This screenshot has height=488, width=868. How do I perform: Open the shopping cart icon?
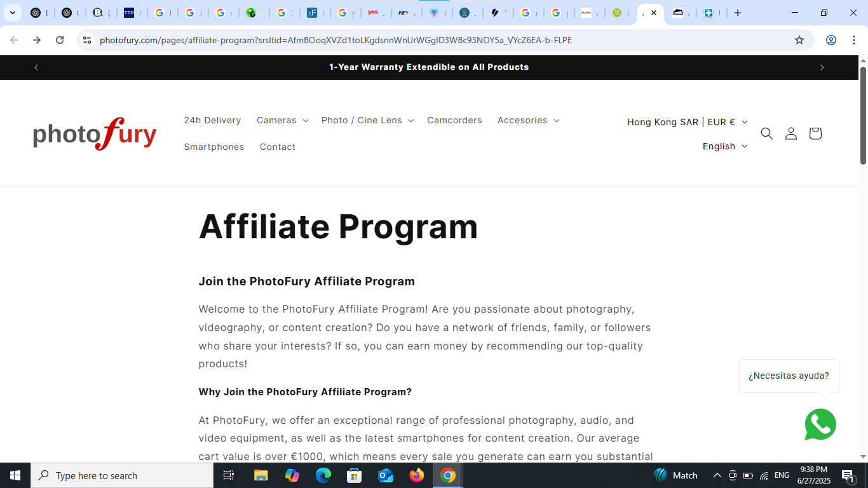815,133
